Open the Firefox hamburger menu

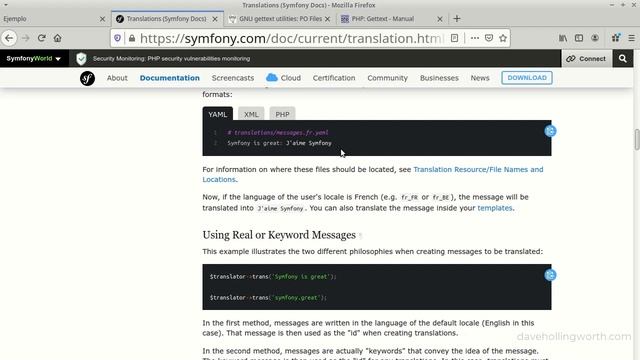click(631, 38)
